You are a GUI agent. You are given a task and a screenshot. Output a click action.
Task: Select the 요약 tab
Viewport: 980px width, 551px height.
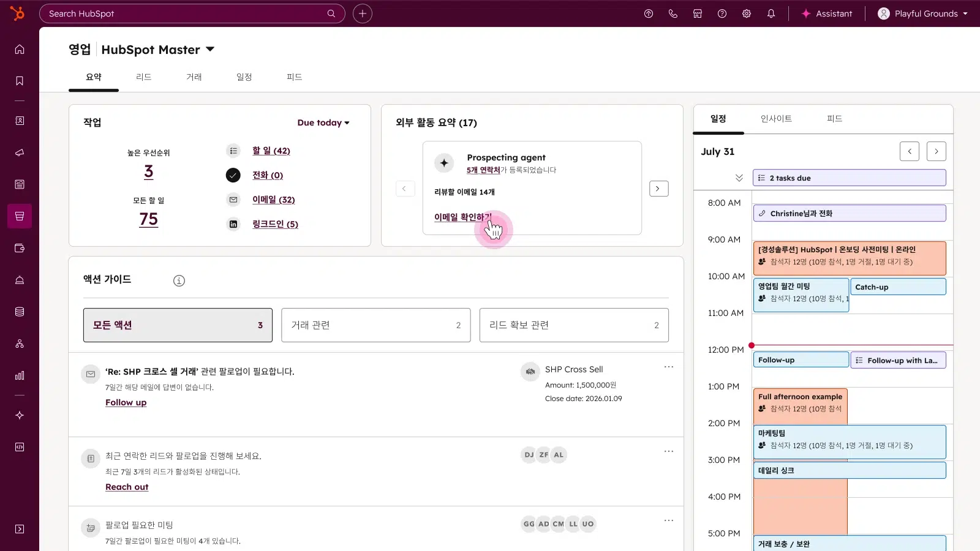(x=94, y=77)
